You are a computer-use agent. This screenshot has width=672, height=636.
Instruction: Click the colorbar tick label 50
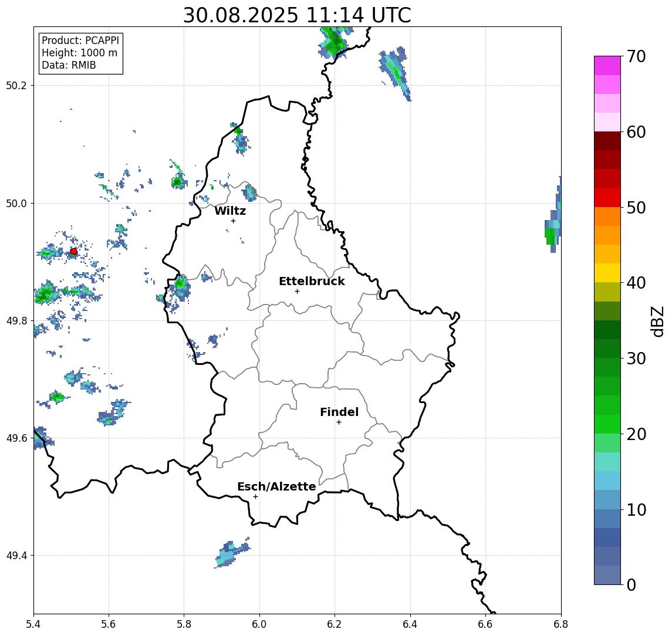tap(636, 208)
